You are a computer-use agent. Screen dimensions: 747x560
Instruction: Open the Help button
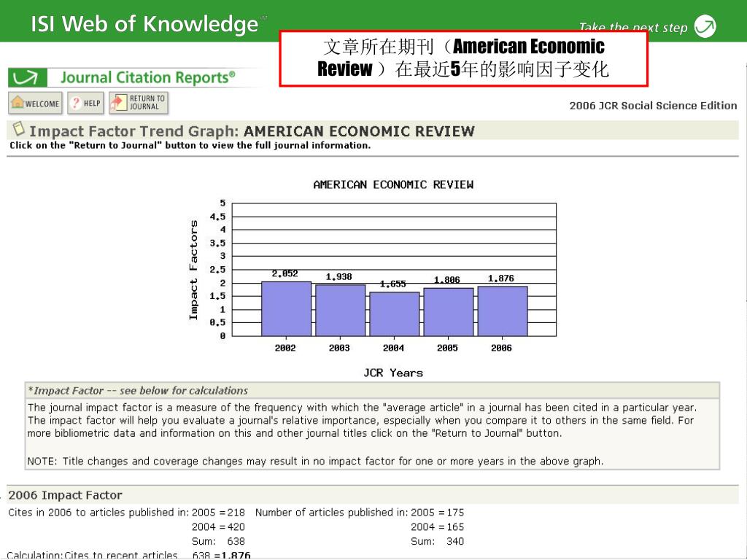pos(86,103)
